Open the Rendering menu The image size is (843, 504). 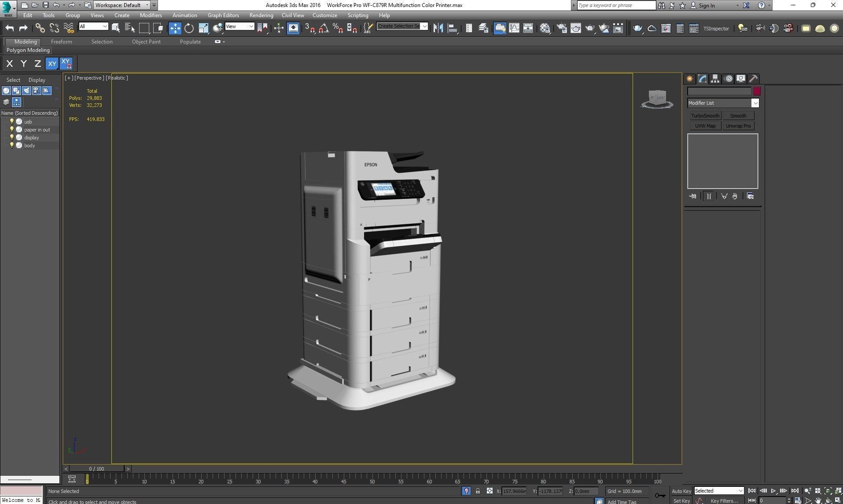tap(261, 15)
